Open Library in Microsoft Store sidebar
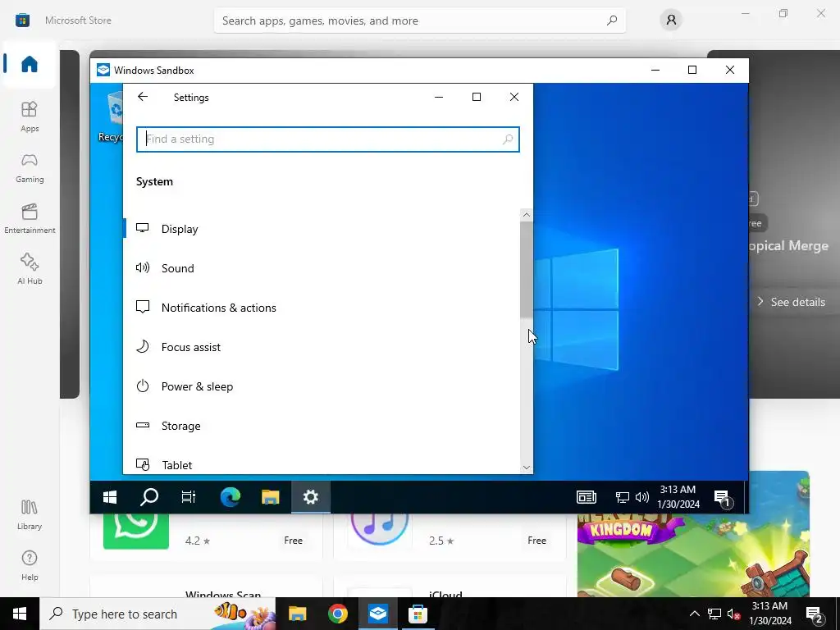Image resolution: width=840 pixels, height=630 pixels. [x=30, y=514]
